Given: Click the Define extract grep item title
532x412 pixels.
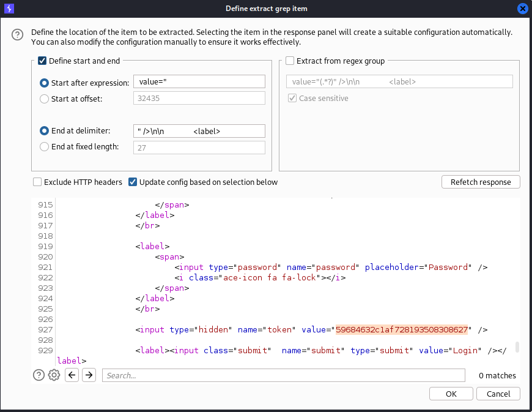Looking at the screenshot, I should click(267, 9).
